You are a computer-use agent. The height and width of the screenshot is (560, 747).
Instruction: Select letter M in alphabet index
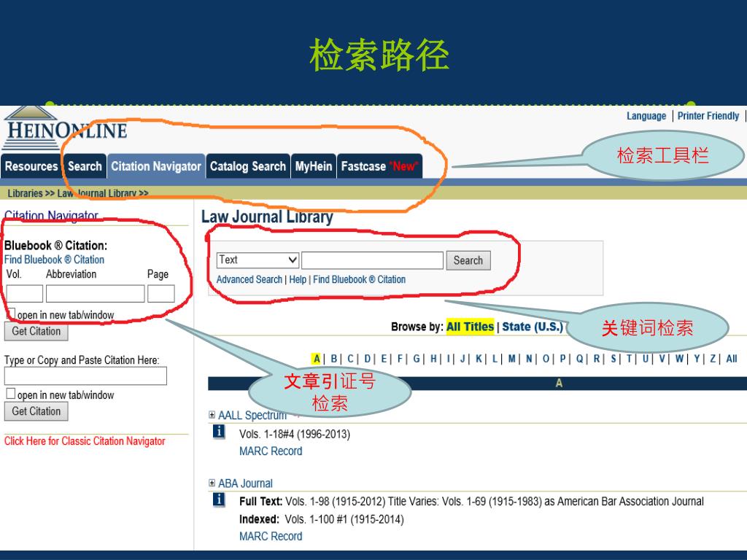pyautogui.click(x=511, y=359)
